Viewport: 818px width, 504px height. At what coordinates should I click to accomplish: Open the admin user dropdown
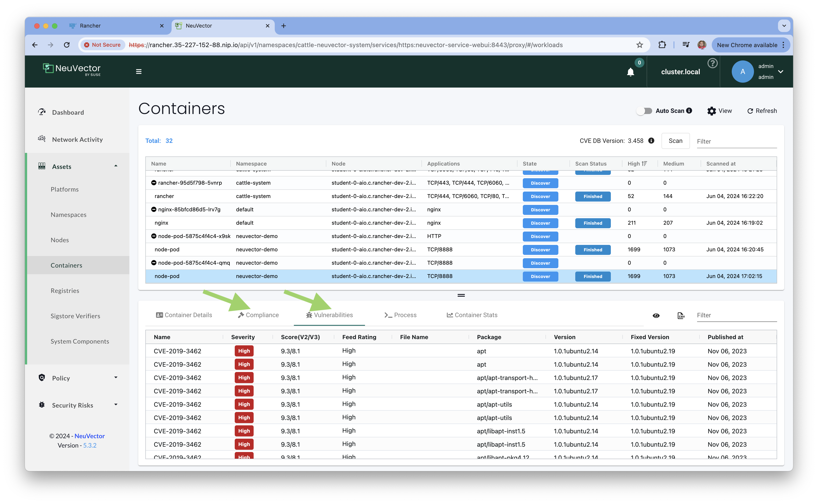[x=780, y=71]
